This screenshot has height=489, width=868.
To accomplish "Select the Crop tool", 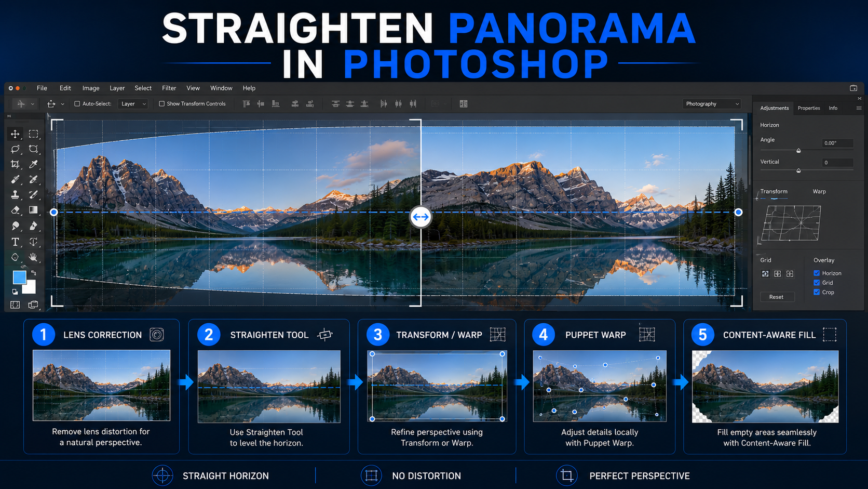I will pyautogui.click(x=15, y=164).
